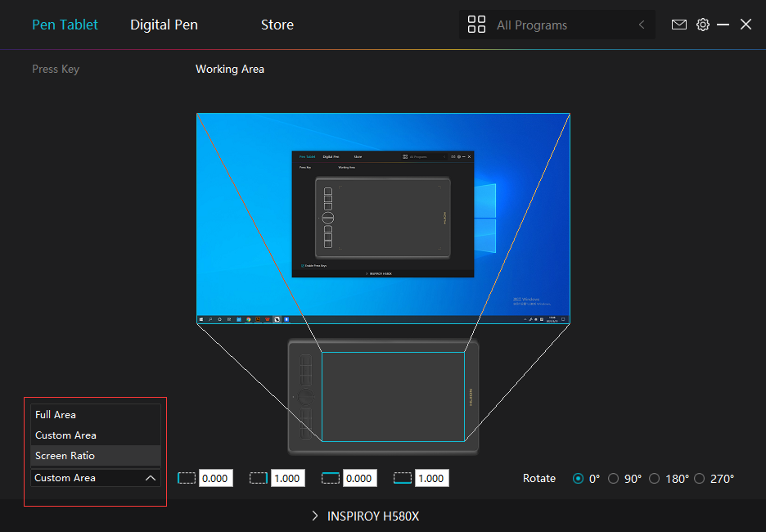Image resolution: width=766 pixels, height=532 pixels.
Task: Click the bottom edge margin icon
Action: [x=403, y=478]
